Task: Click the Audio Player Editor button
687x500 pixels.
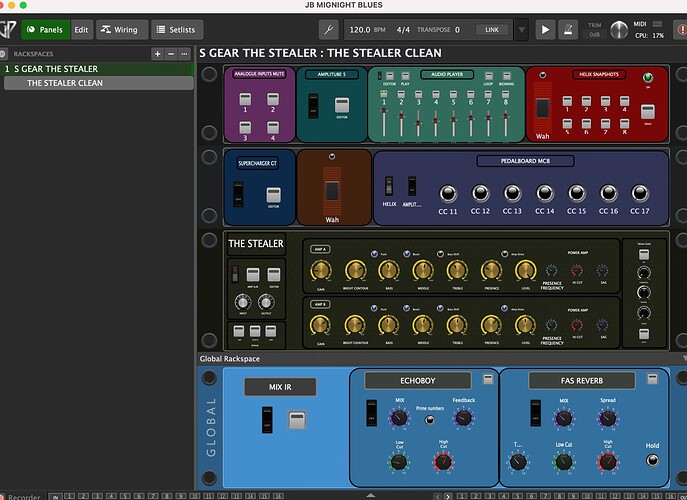Action: point(390,76)
